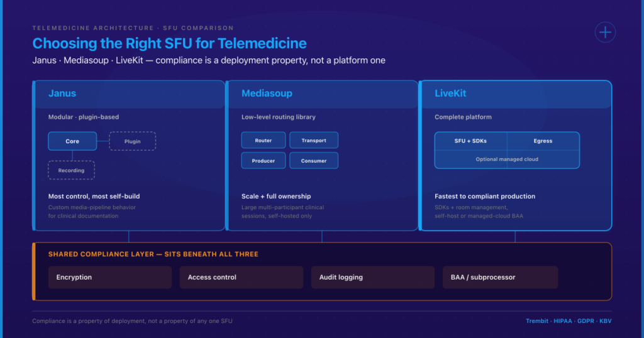This screenshot has height=338, width=644.
Task: Click the BAA / subprocessor tile
Action: [x=500, y=277]
